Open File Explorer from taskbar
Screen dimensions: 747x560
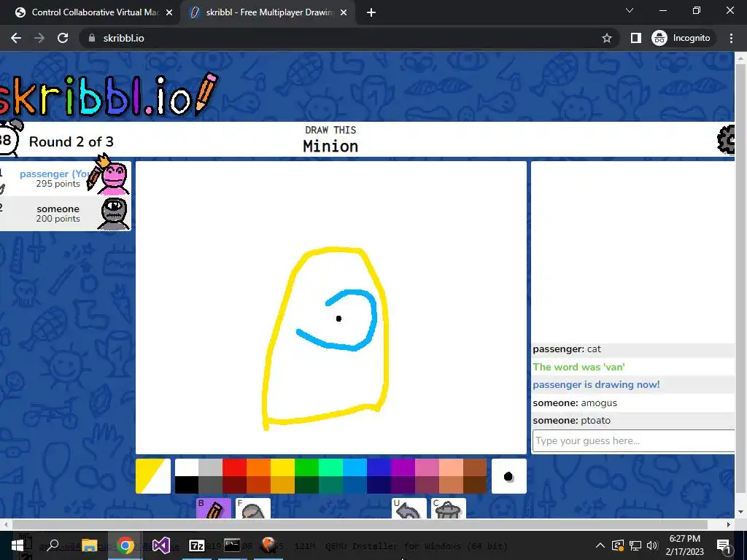tap(89, 545)
